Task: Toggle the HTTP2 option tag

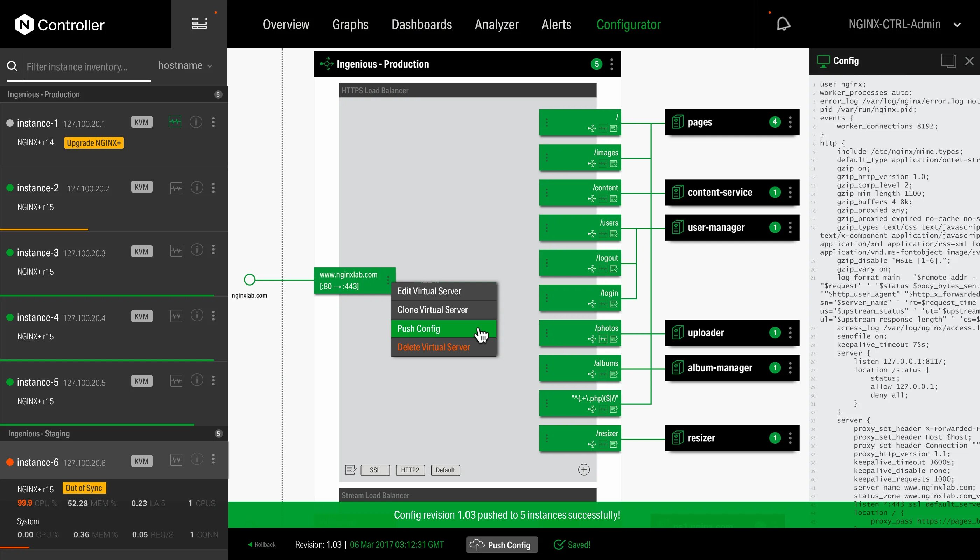Action: coord(410,470)
